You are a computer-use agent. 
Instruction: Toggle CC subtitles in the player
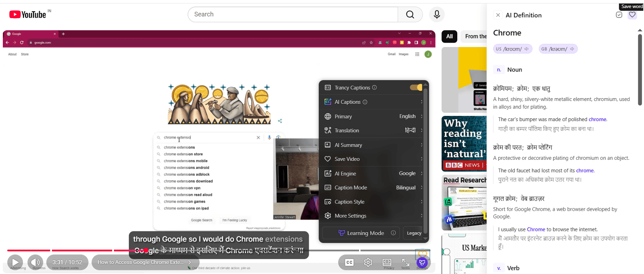[349, 262]
